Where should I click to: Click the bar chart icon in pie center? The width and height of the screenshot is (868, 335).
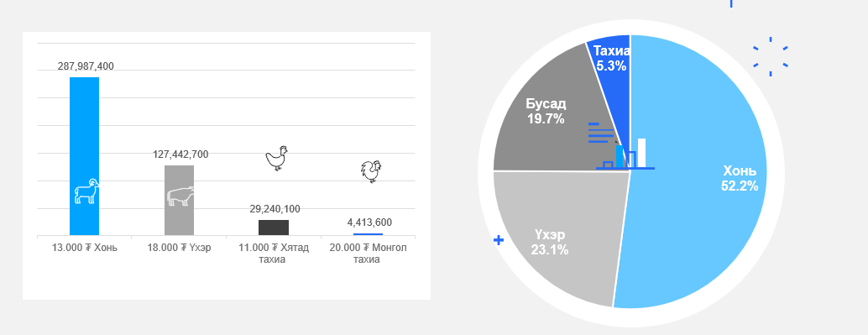pos(625,154)
